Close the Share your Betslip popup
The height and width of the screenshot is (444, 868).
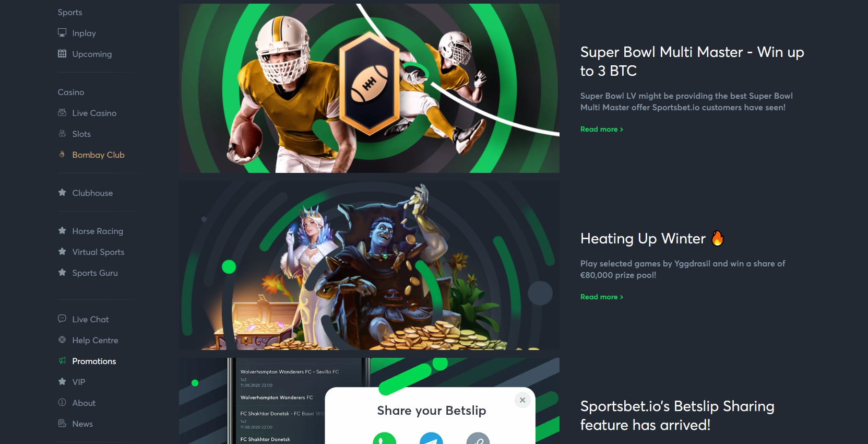pyautogui.click(x=522, y=400)
